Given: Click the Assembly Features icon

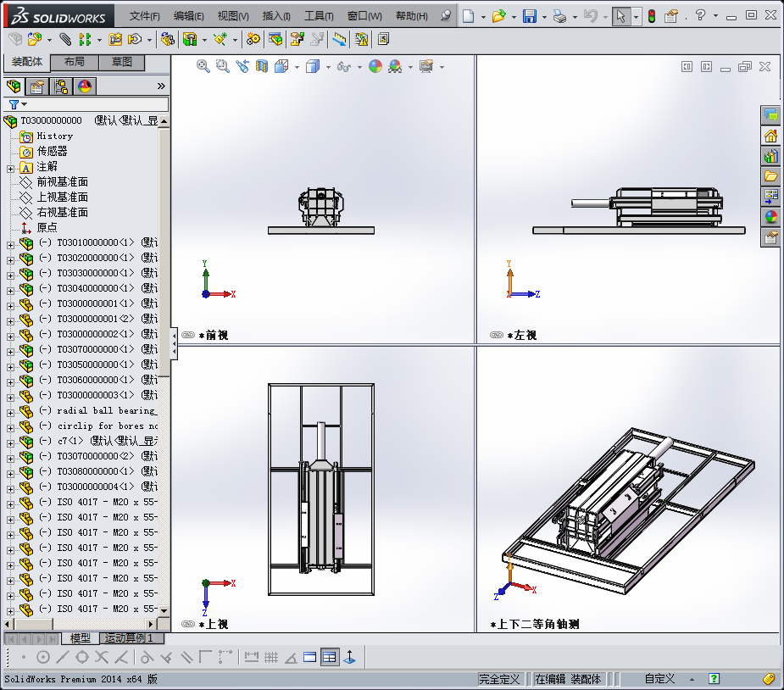Looking at the screenshot, I should click(190, 39).
